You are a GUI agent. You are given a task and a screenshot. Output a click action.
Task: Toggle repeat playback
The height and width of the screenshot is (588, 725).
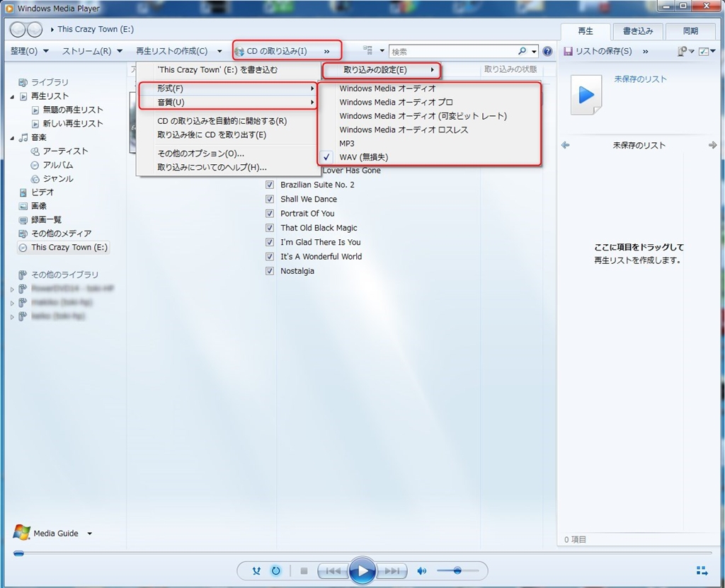275,571
